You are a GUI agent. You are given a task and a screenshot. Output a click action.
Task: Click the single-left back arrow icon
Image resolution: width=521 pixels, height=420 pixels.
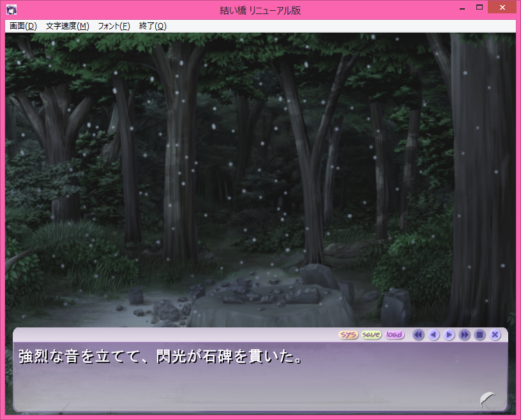point(434,334)
